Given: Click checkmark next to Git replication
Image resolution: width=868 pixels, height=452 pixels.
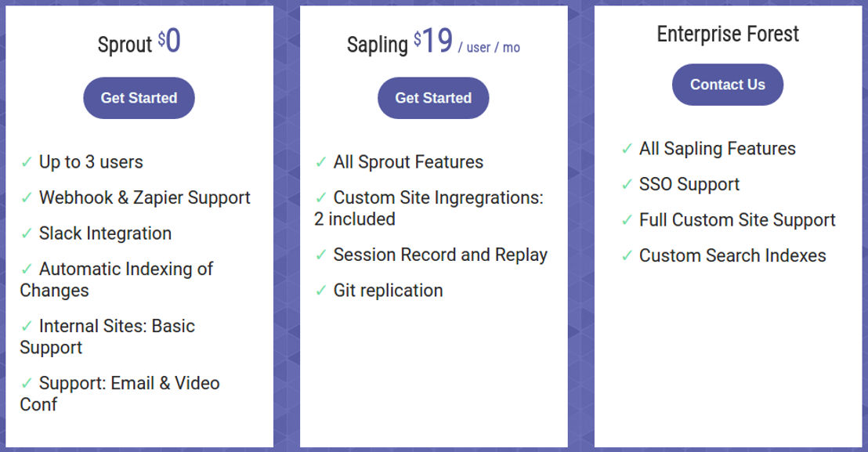Looking at the screenshot, I should point(321,291).
